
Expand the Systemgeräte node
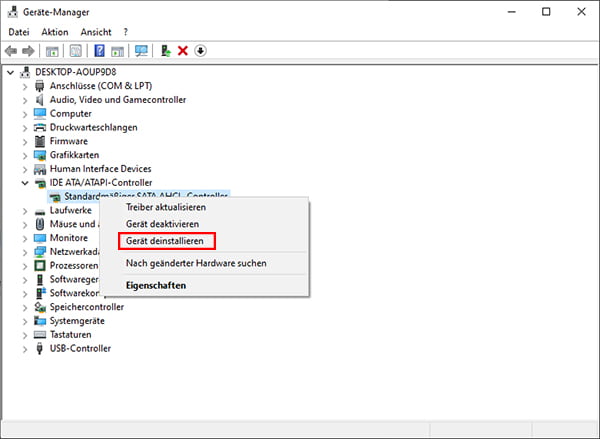point(25,321)
